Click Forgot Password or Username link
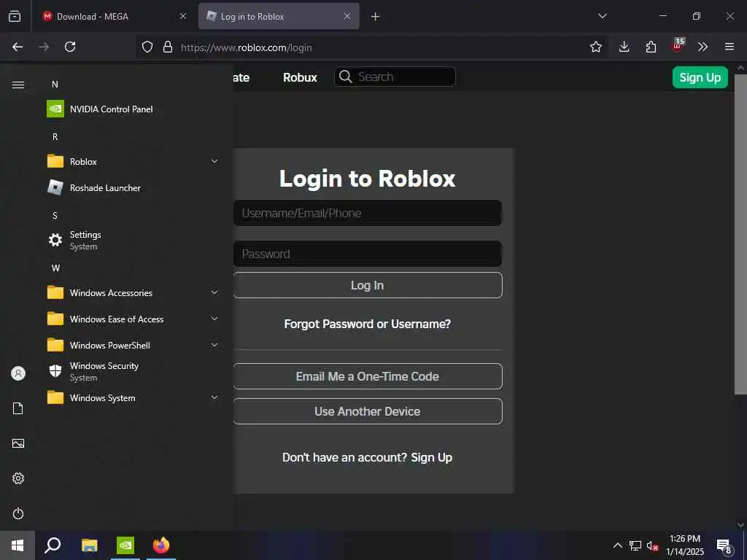Image resolution: width=747 pixels, height=560 pixels. click(368, 324)
